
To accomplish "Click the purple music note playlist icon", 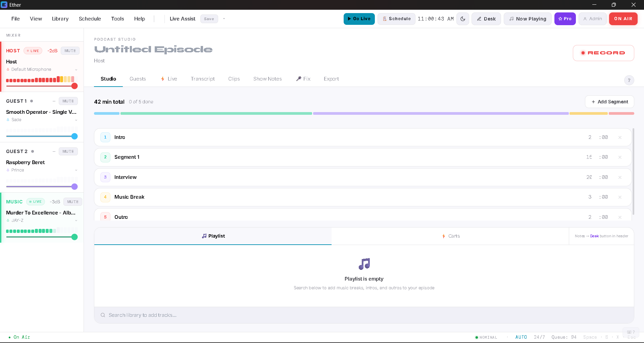I will [364, 264].
